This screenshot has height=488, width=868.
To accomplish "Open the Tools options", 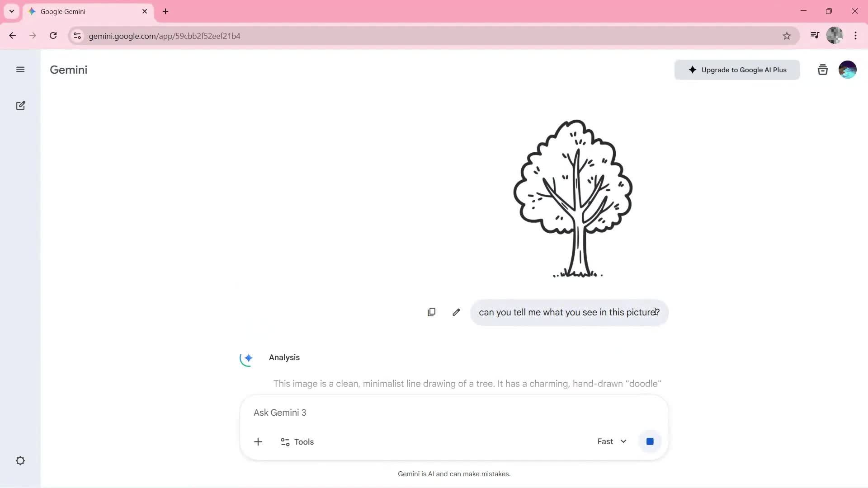I will coord(297,441).
